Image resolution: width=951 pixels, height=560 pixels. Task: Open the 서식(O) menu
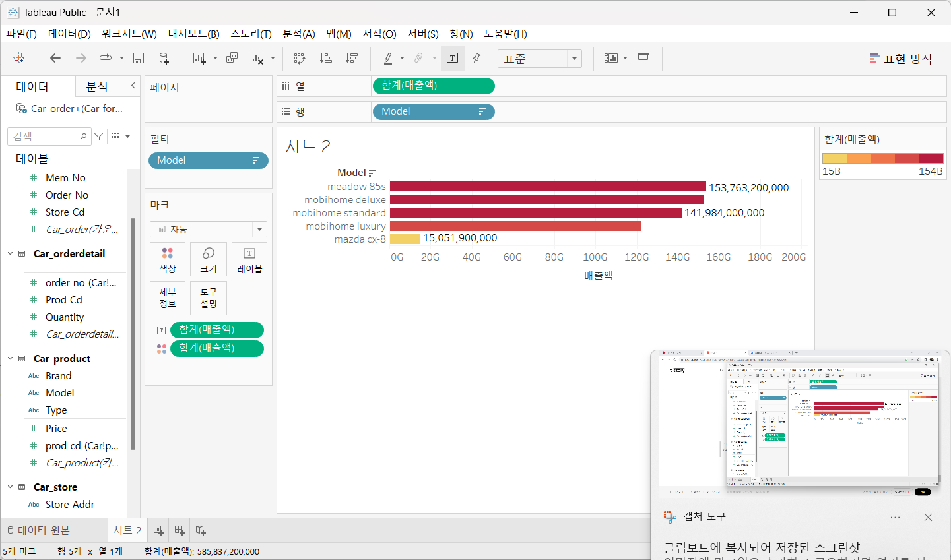coord(379,34)
